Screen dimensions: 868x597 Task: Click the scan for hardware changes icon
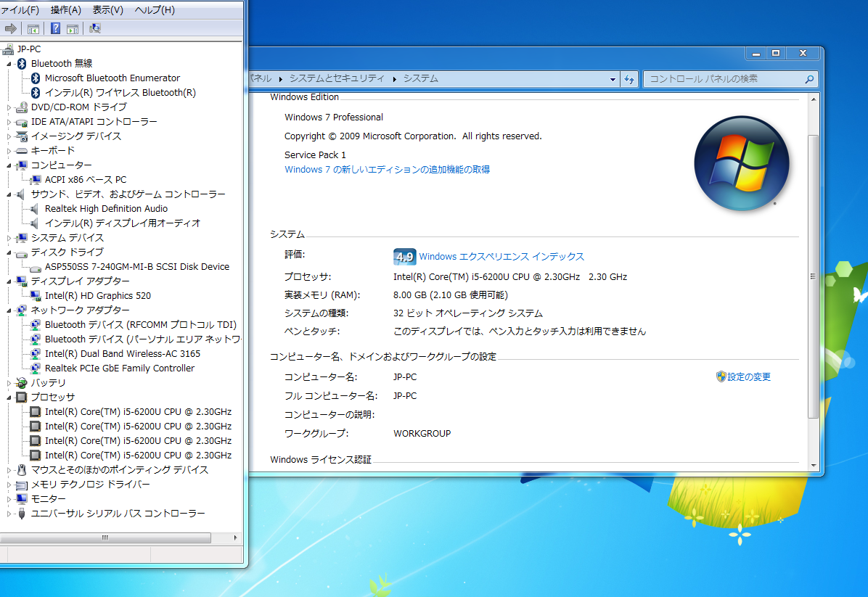click(x=94, y=28)
